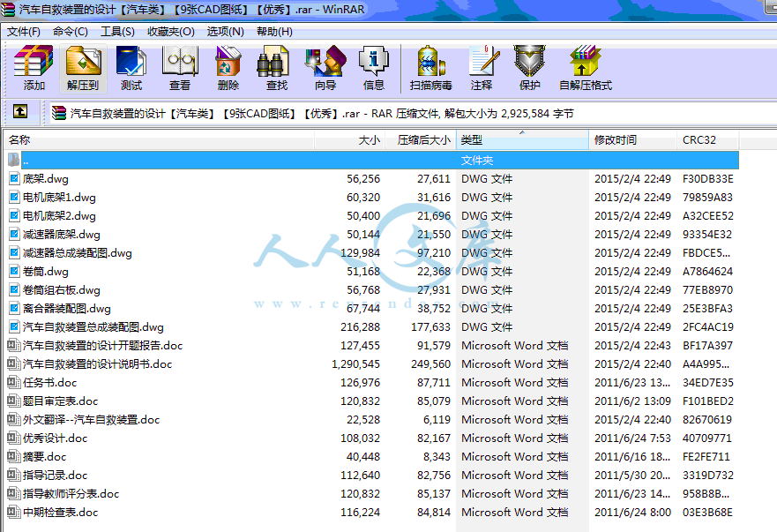Click the 添加 (Add) toolbar icon
This screenshot has height=532, width=777.
tap(34, 68)
